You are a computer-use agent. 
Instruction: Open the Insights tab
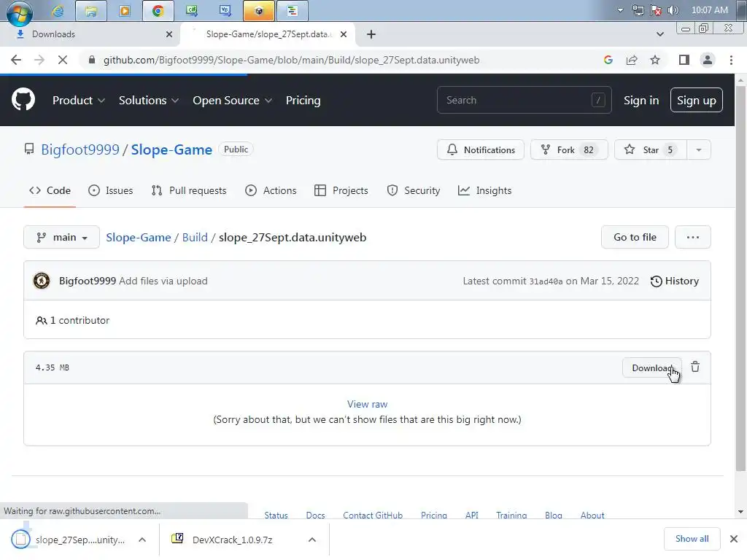484,190
